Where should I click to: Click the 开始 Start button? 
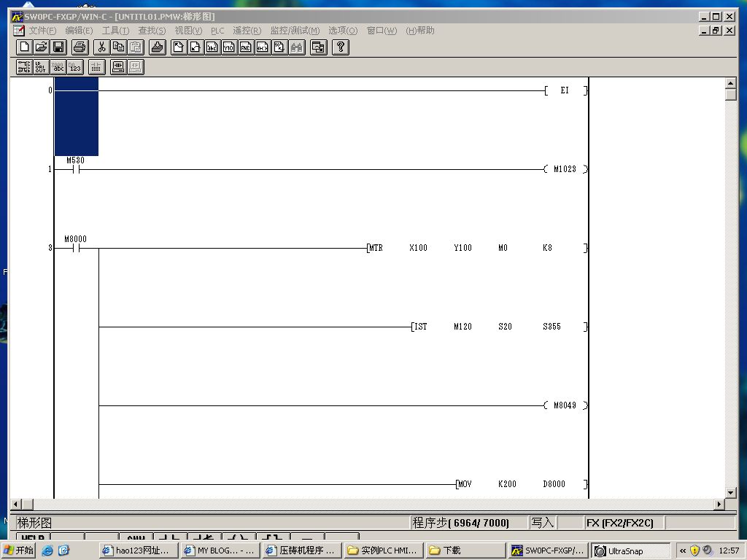pyautogui.click(x=19, y=551)
